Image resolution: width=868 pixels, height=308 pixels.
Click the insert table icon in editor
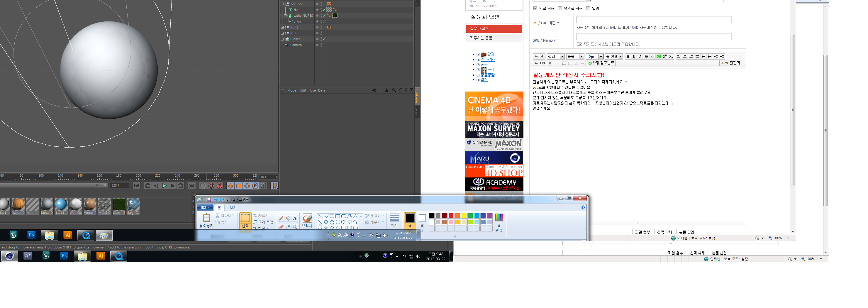(x=564, y=63)
